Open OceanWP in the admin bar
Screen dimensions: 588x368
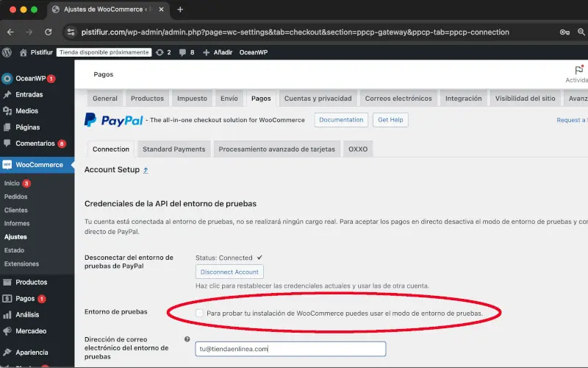pyautogui.click(x=254, y=52)
